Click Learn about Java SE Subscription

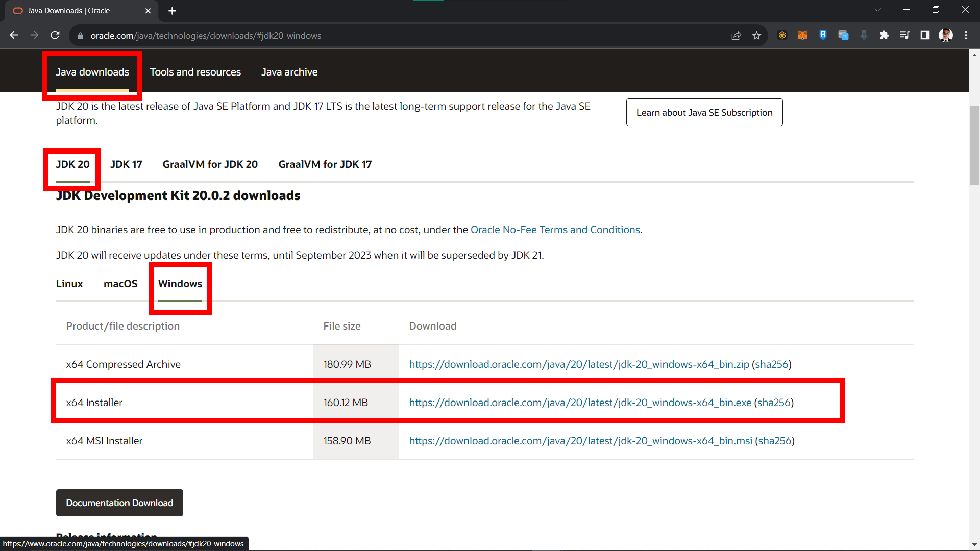click(x=704, y=112)
